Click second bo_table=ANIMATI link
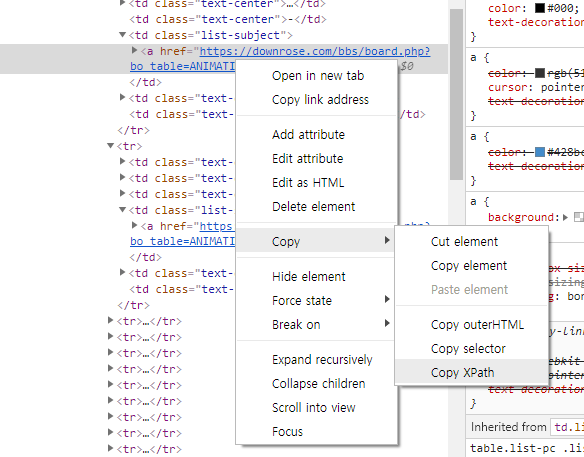 click(x=182, y=241)
